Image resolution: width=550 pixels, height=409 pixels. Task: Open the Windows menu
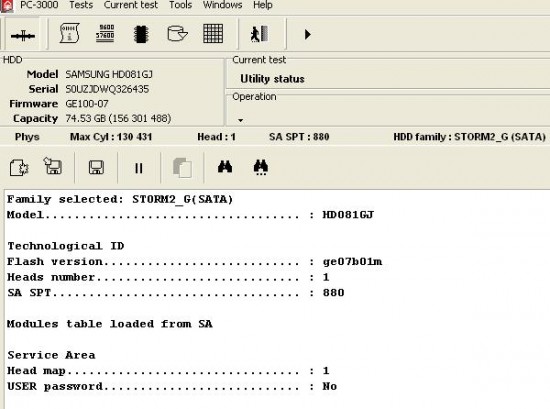222,5
